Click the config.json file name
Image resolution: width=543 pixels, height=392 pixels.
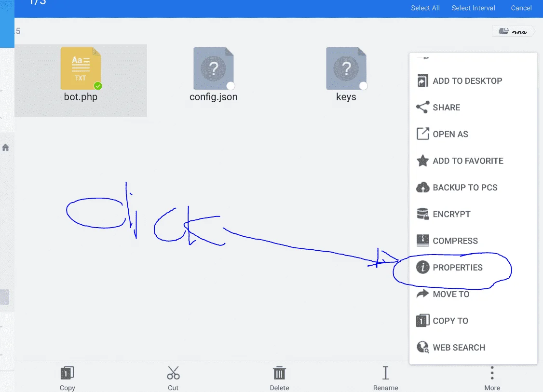point(213,96)
